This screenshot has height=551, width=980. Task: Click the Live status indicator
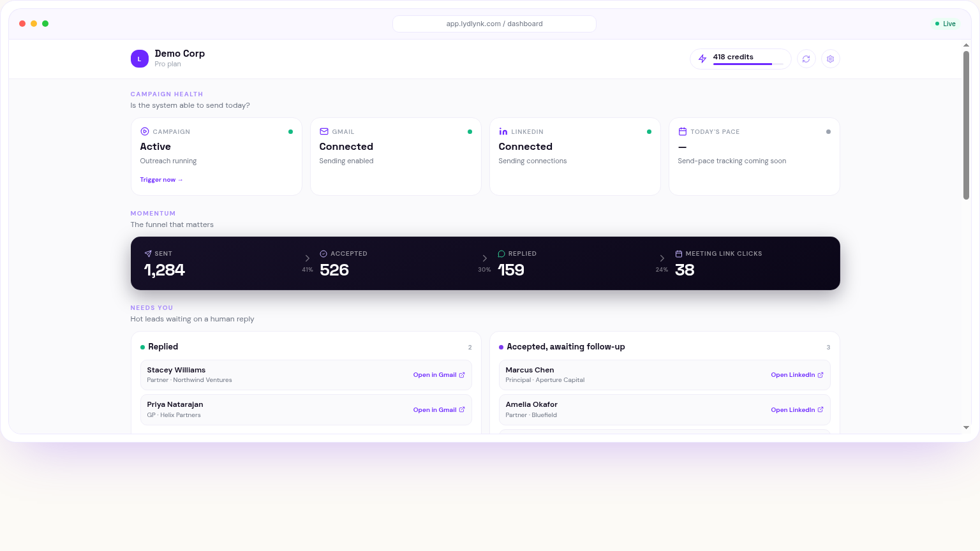coord(946,24)
